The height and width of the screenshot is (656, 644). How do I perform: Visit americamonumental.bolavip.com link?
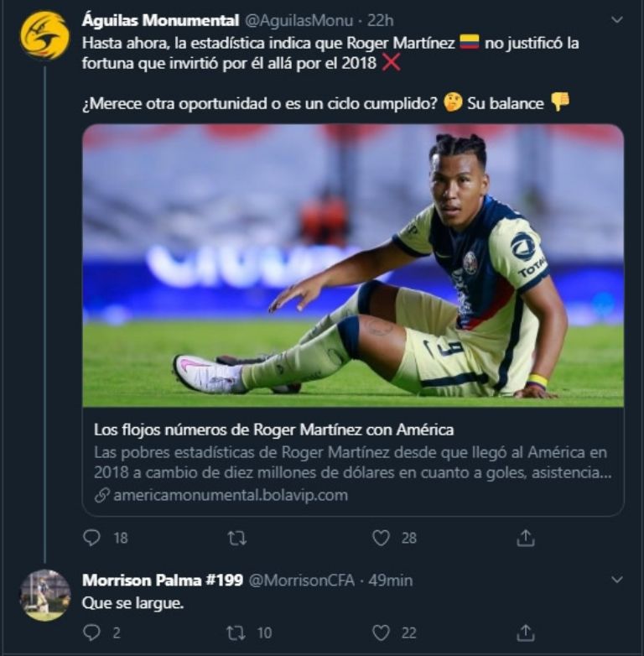(x=230, y=495)
